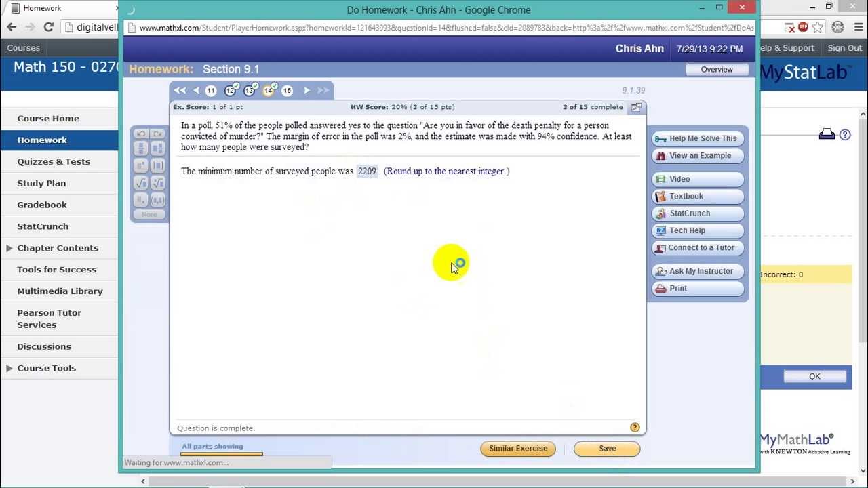This screenshot has height=488, width=868.
Task: Open Tools for Success in the sidebar
Action: pyautogui.click(x=57, y=270)
